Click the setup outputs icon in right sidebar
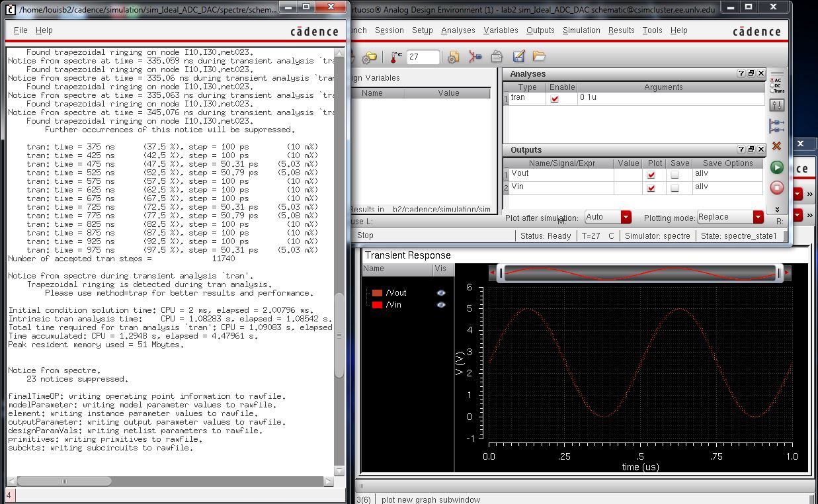This screenshot has height=504, width=818. pyautogui.click(x=777, y=126)
